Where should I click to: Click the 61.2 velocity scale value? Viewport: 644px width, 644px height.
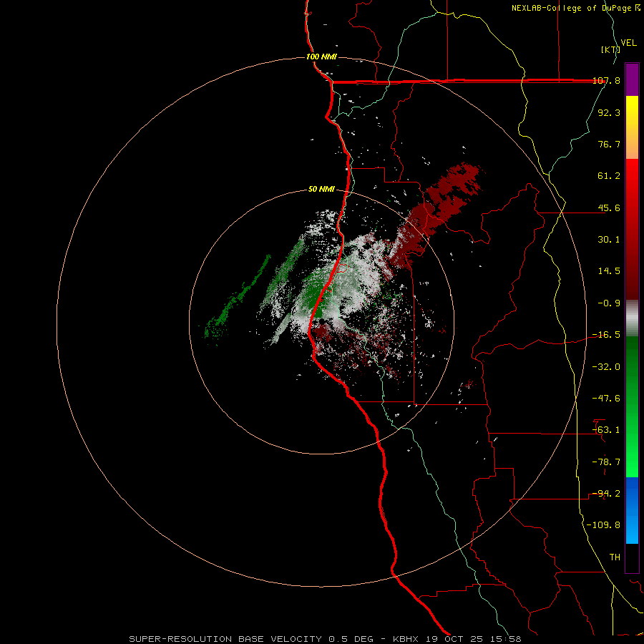pos(609,176)
